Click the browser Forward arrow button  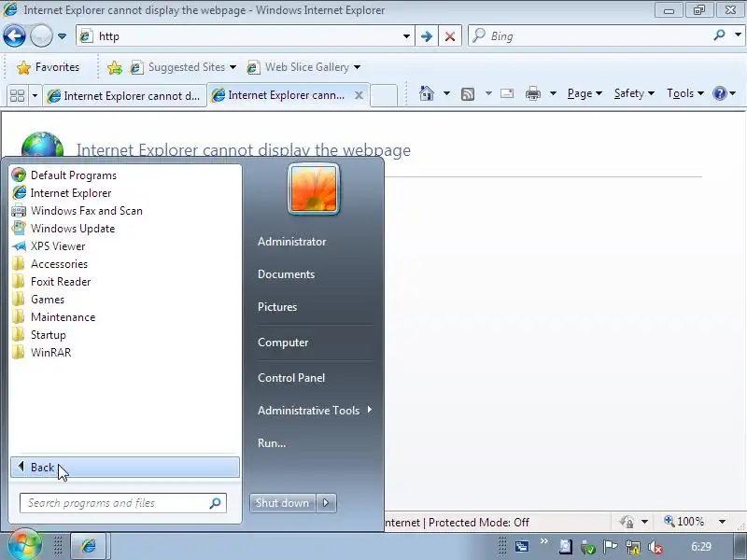coord(41,35)
